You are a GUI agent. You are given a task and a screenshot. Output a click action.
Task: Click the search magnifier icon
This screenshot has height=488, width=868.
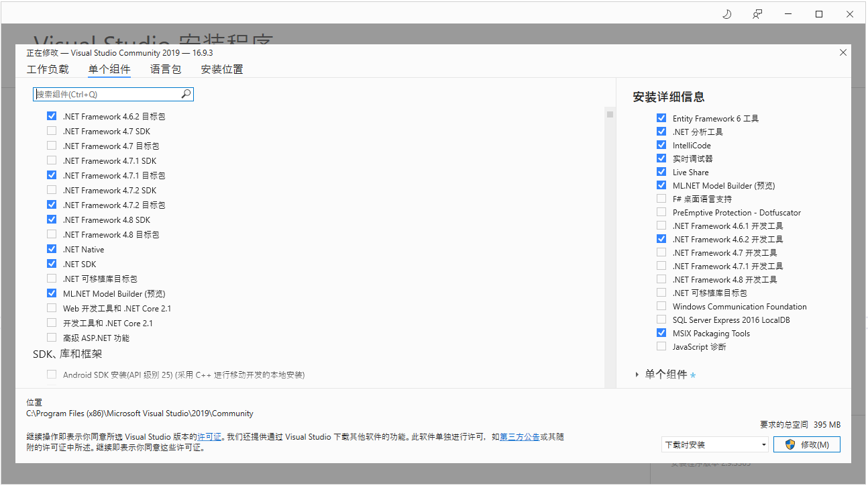click(186, 94)
